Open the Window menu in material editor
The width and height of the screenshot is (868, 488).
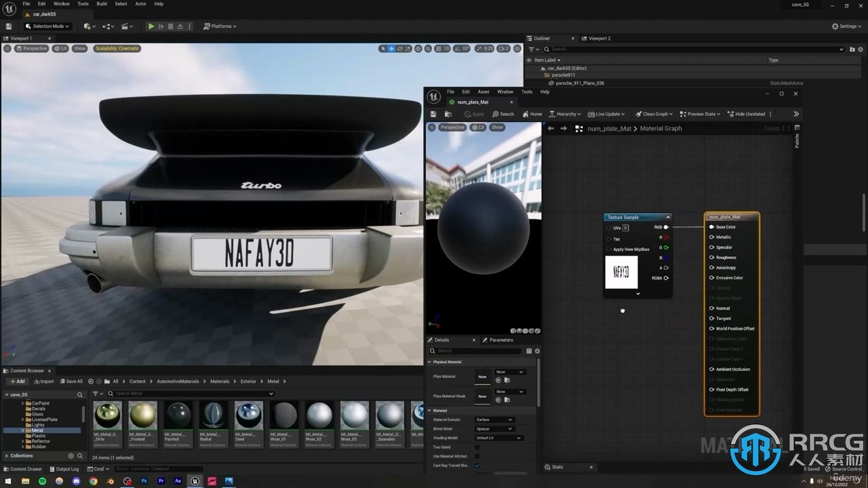505,91
